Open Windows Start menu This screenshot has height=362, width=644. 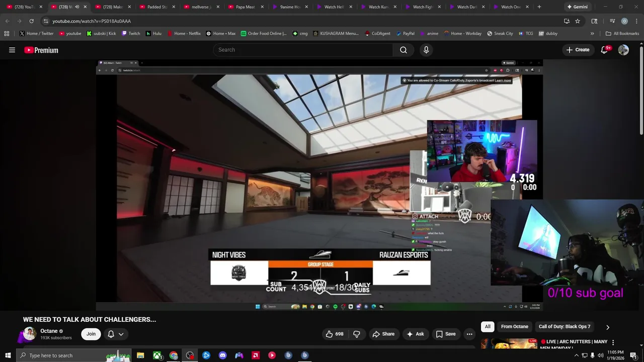[x=8, y=355]
